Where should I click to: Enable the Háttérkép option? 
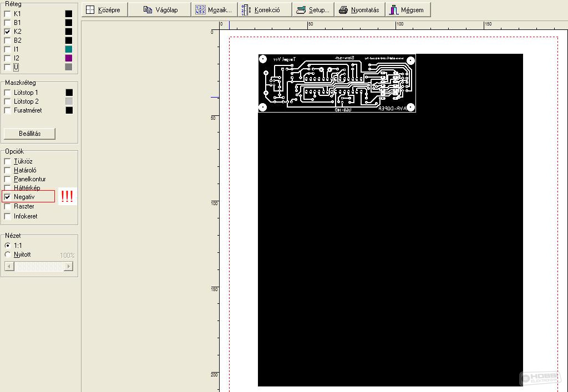click(x=7, y=188)
